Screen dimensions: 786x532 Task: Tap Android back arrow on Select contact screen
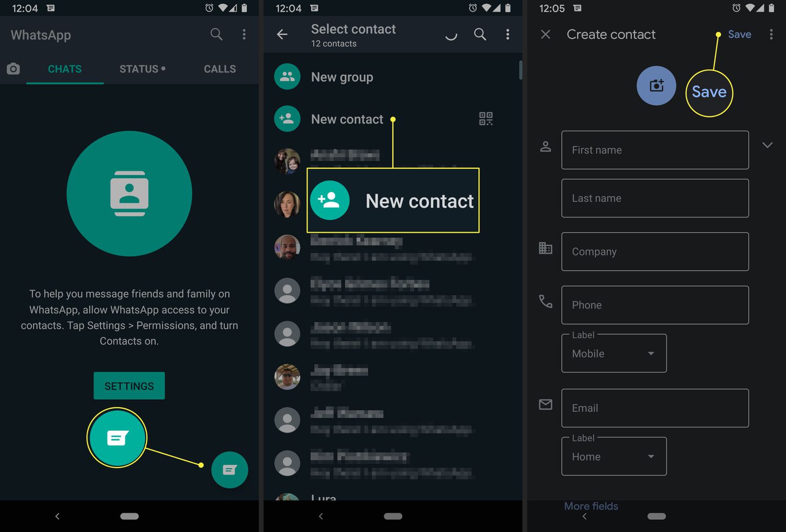(x=321, y=516)
